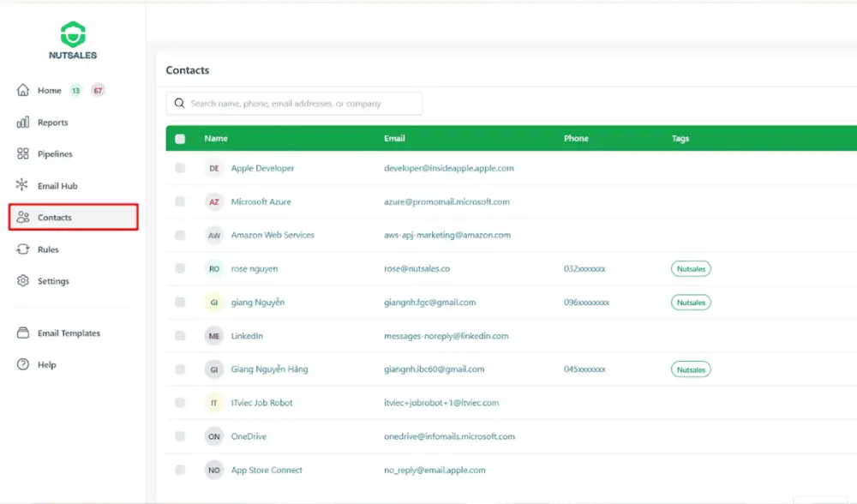Open the Microsoft Azure contact name link
857x504 pixels.
(261, 202)
